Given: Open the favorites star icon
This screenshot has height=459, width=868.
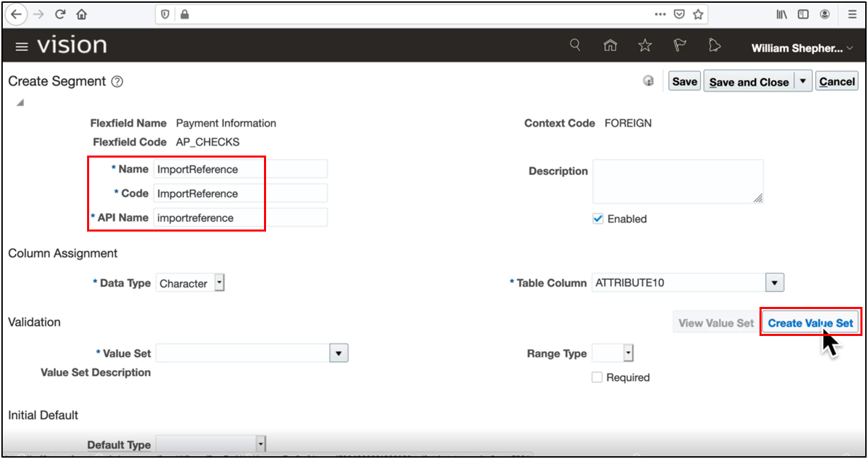Looking at the screenshot, I should pyautogui.click(x=645, y=44).
